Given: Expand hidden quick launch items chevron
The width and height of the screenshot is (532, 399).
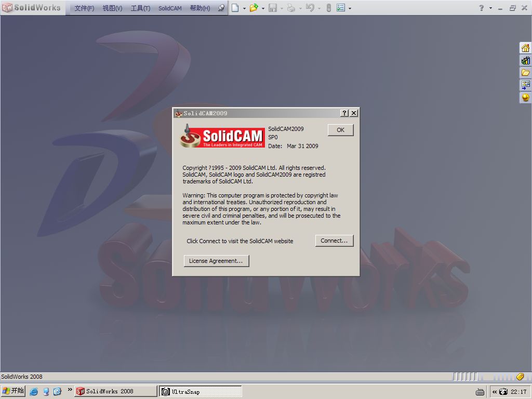Looking at the screenshot, I should pos(70,390).
